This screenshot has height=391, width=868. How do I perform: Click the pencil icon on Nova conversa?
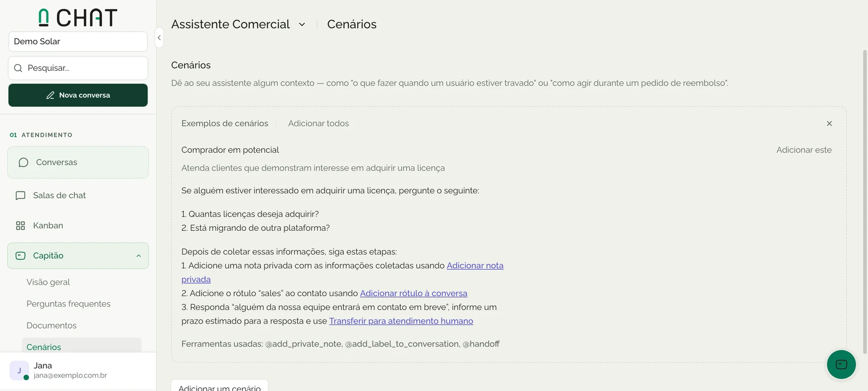[x=50, y=95]
